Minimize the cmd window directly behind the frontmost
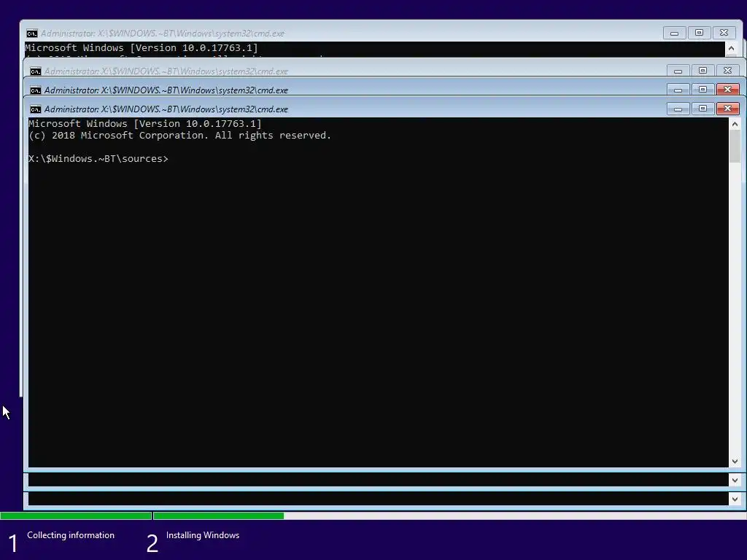Screen dimensions: 747x560 pyautogui.click(x=678, y=90)
